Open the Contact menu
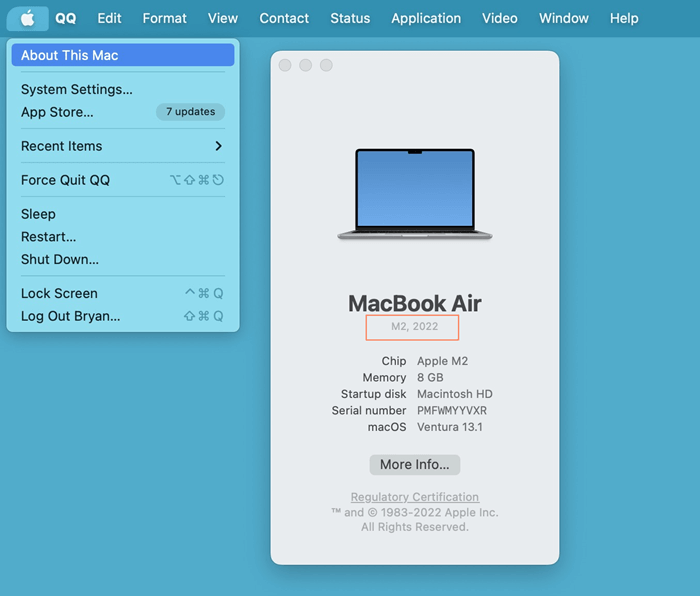 tap(284, 18)
